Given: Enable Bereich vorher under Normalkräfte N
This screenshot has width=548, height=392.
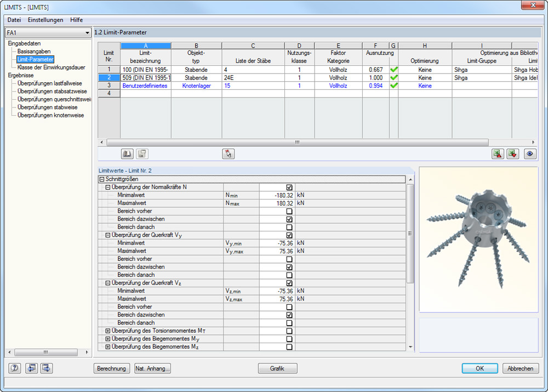Looking at the screenshot, I should (289, 211).
